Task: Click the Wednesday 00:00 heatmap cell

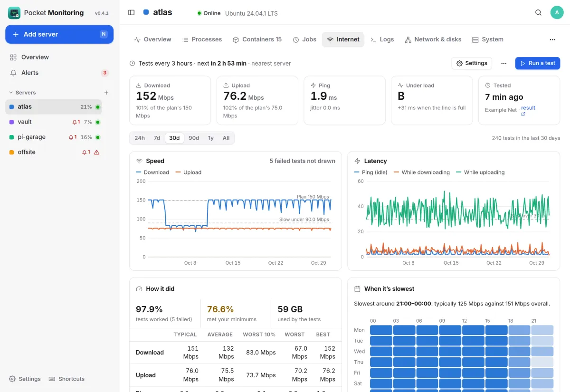Action: tap(381, 352)
